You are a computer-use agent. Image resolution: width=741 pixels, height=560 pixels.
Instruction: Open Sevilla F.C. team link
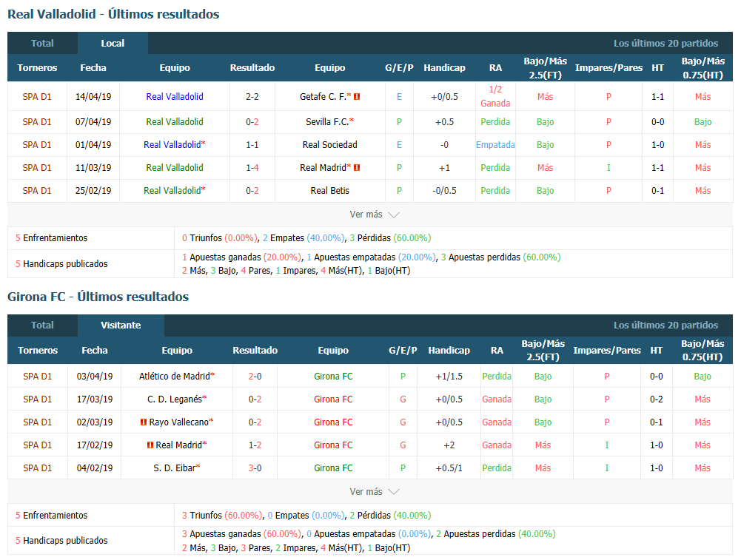327,122
